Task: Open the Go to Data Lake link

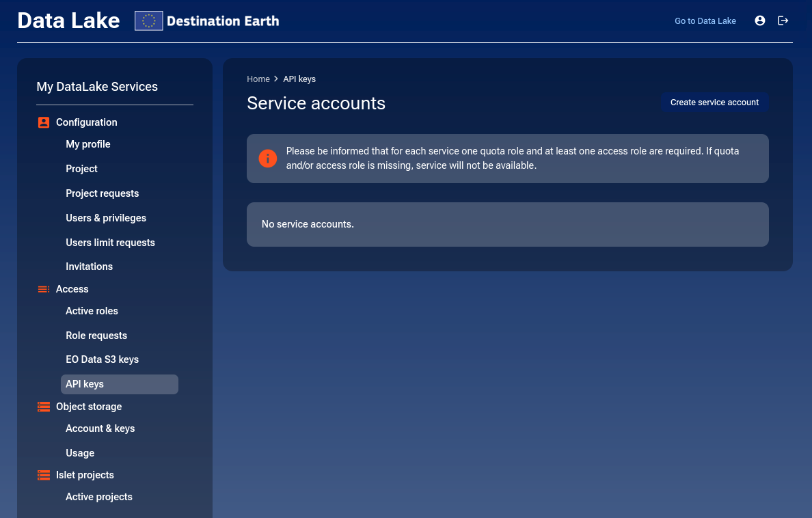Action: tap(705, 21)
